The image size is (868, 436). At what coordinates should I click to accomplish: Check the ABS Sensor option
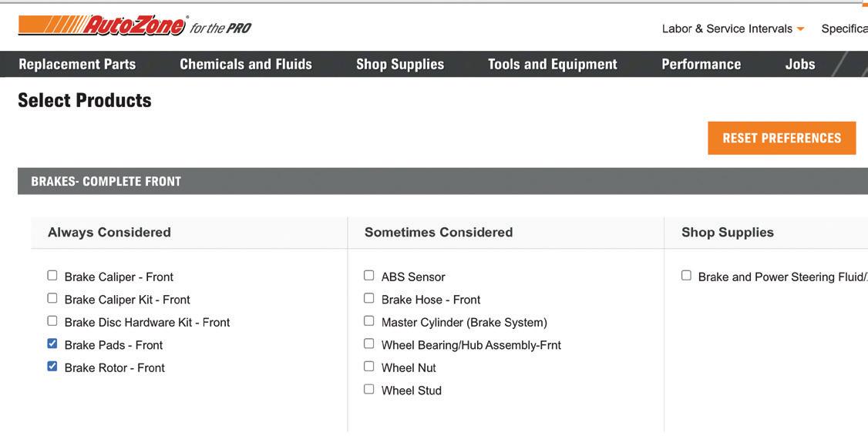[369, 276]
